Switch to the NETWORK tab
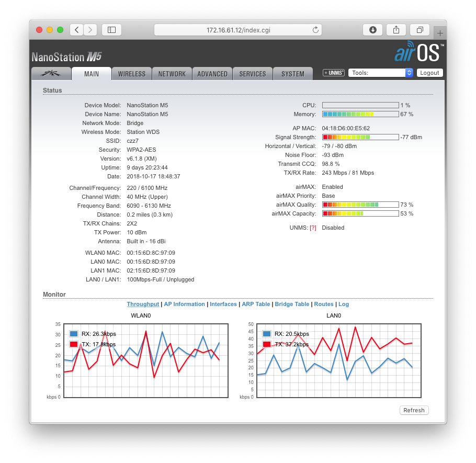Viewport: 476px width, 463px height. click(x=172, y=74)
